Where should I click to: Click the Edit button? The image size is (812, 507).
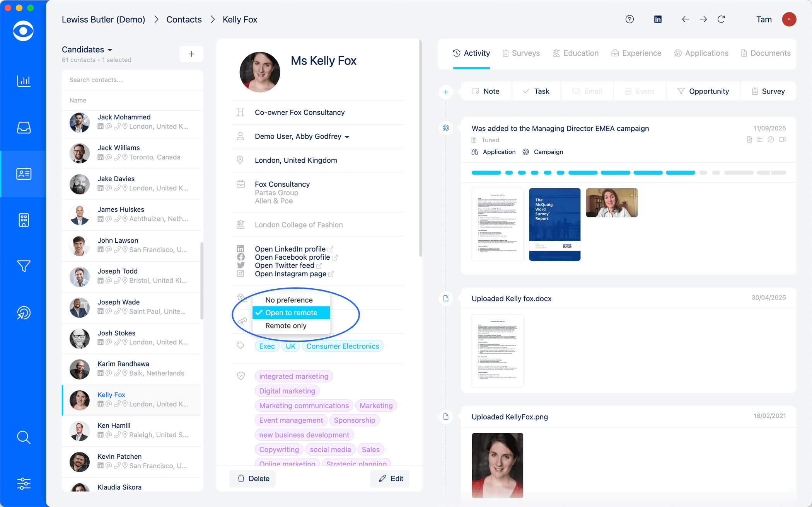point(391,478)
